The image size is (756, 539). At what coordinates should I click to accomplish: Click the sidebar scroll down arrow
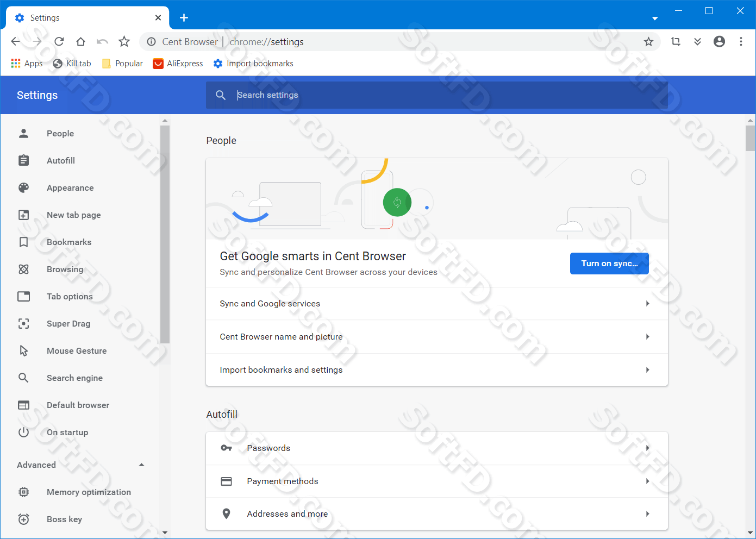(165, 532)
